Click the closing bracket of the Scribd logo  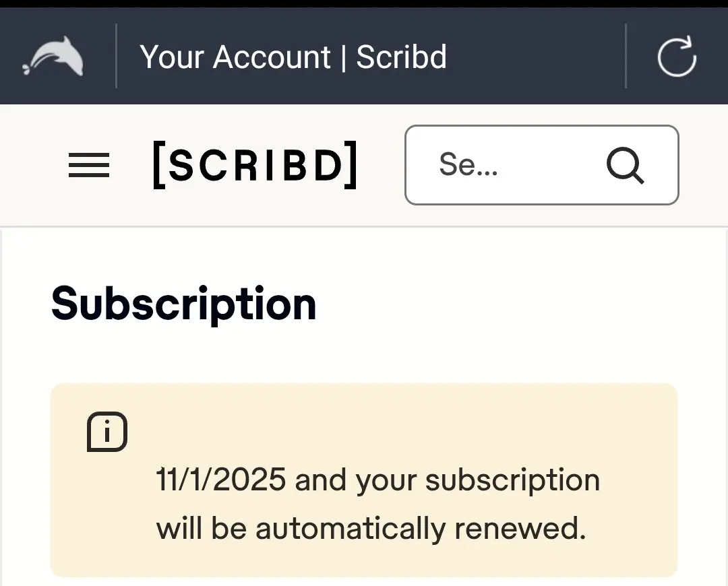point(352,165)
